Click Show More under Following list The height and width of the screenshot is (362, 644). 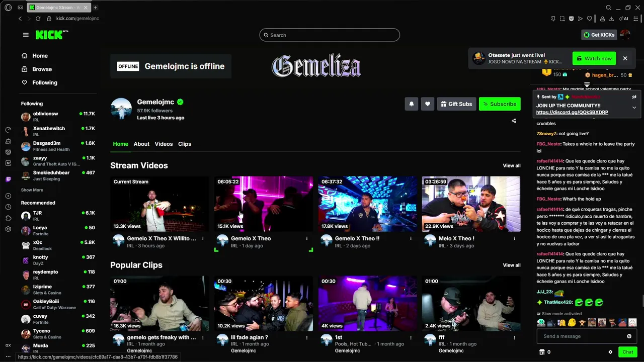(32, 190)
